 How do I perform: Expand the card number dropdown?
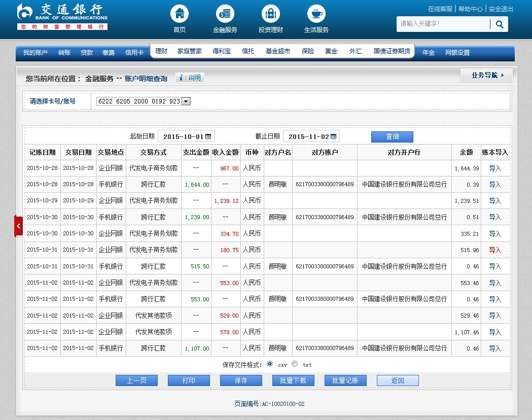[186, 101]
